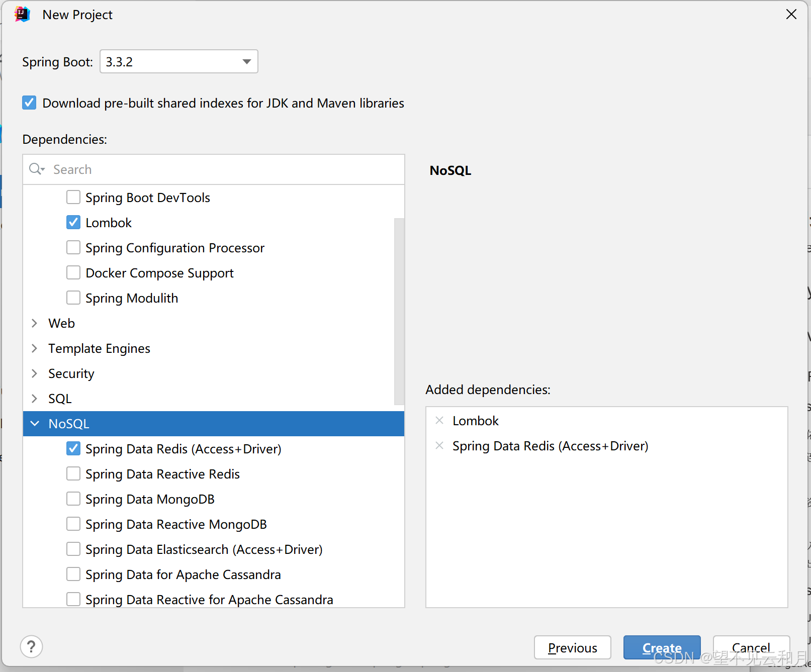
Task: Select the SQL tree category label
Action: pyautogui.click(x=60, y=399)
